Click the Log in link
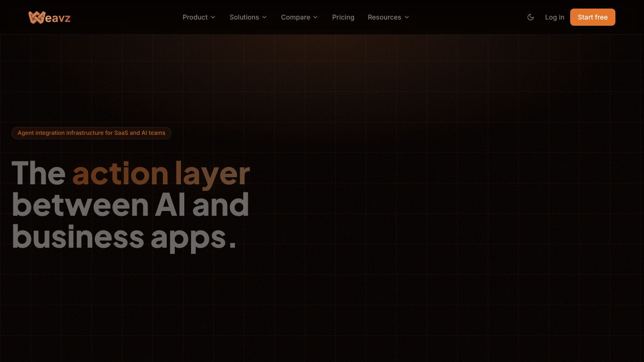Viewport: 644px width, 362px height. point(554,17)
